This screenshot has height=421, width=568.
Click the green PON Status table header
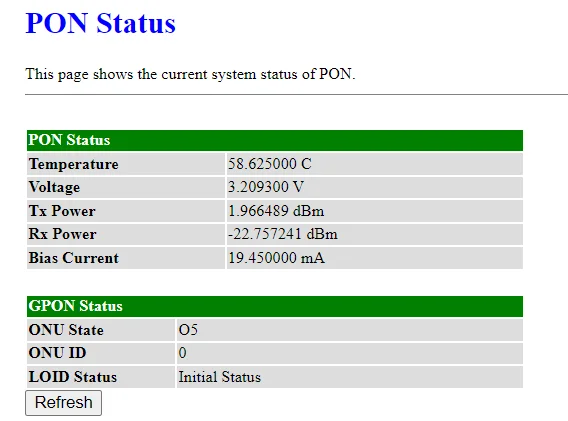click(275, 140)
